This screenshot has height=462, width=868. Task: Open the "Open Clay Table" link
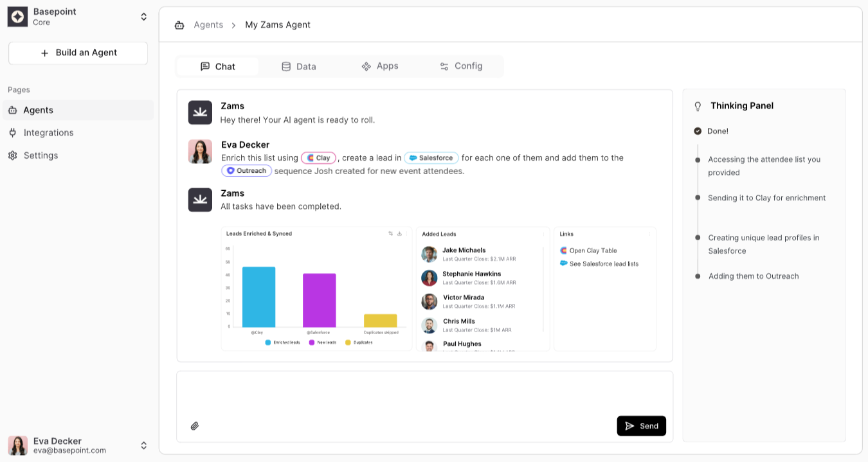point(593,251)
